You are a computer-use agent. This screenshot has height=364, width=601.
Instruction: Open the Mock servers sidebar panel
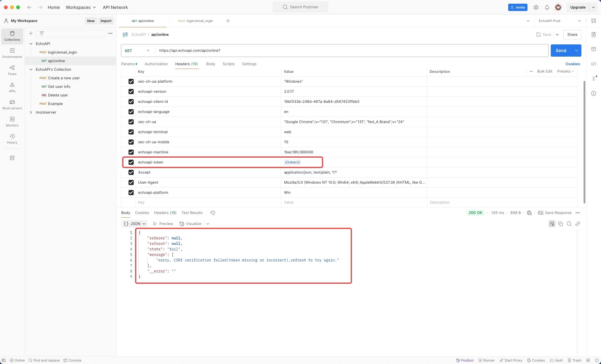pos(12,105)
